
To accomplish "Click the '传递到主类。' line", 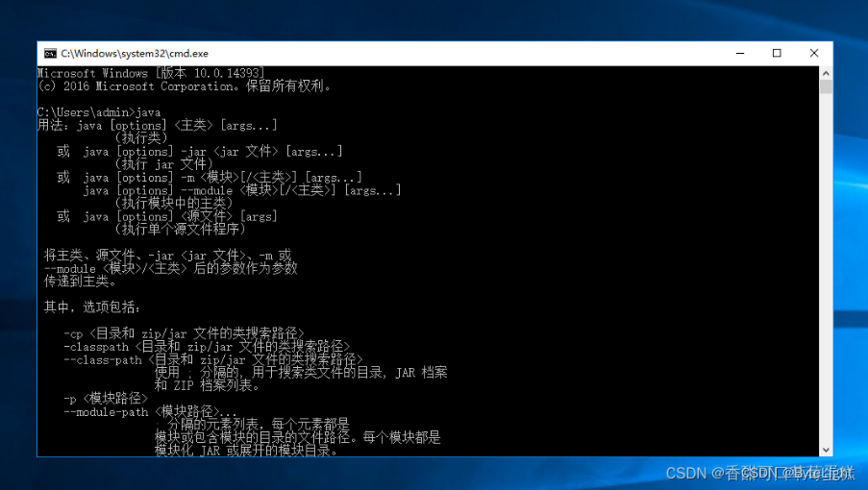I will click(x=82, y=282).
